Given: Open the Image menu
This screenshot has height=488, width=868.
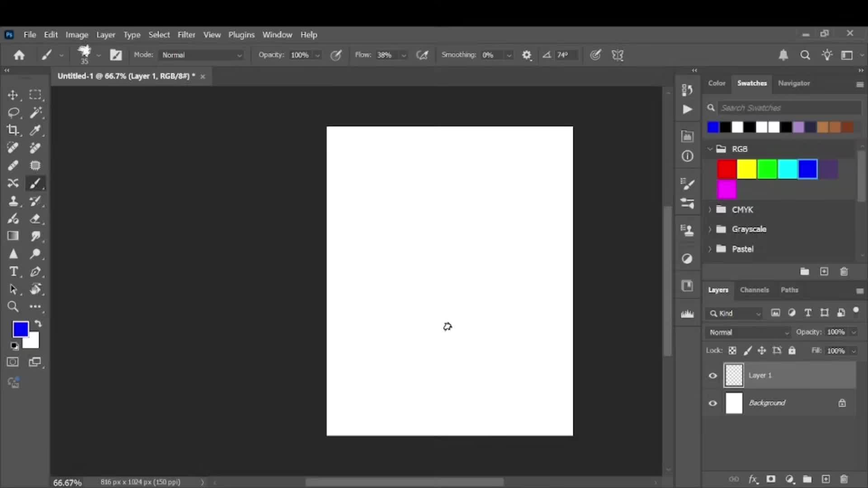Looking at the screenshot, I should point(77,35).
